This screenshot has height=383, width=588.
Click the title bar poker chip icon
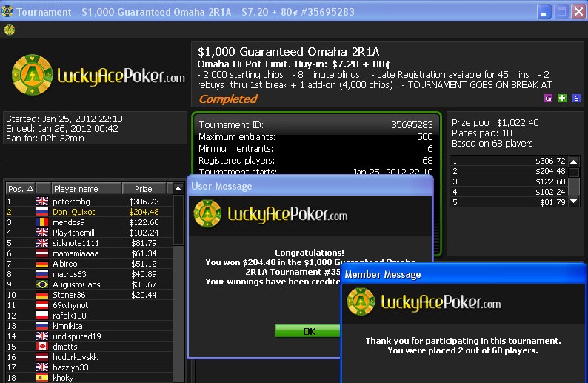[7, 11]
